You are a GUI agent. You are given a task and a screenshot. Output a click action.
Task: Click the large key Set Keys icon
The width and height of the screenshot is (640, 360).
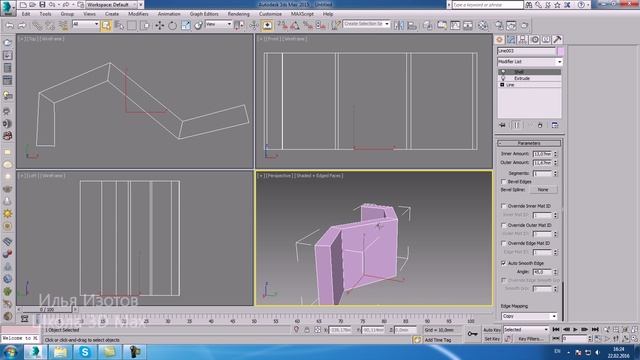[x=472, y=334]
